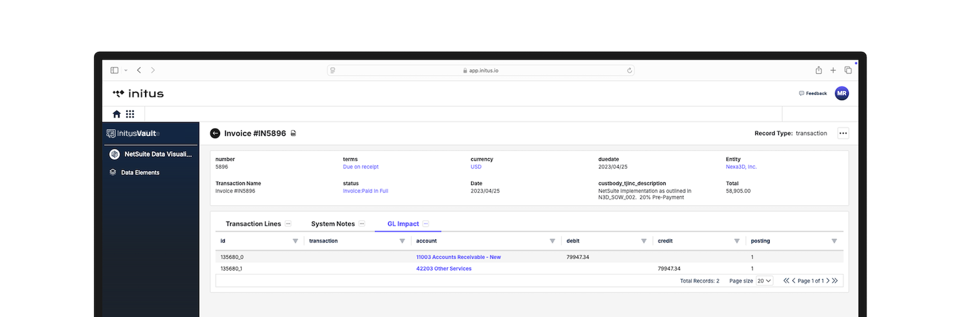The width and height of the screenshot is (980, 317).
Task: Go to the home icon
Action: (x=116, y=114)
